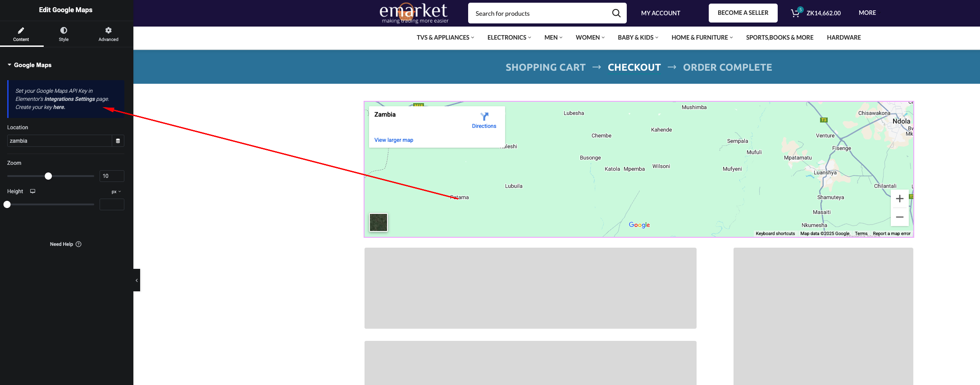Open My Account page

point(661,13)
